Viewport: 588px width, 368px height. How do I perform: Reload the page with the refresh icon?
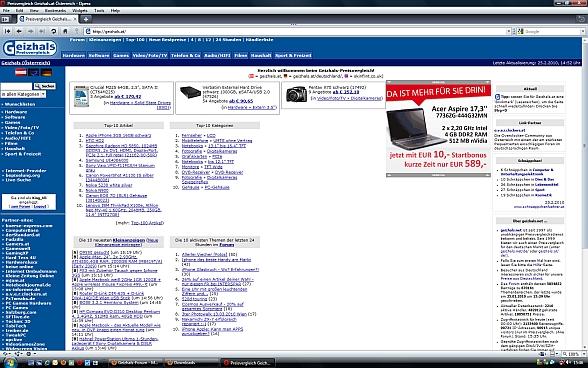(54, 32)
